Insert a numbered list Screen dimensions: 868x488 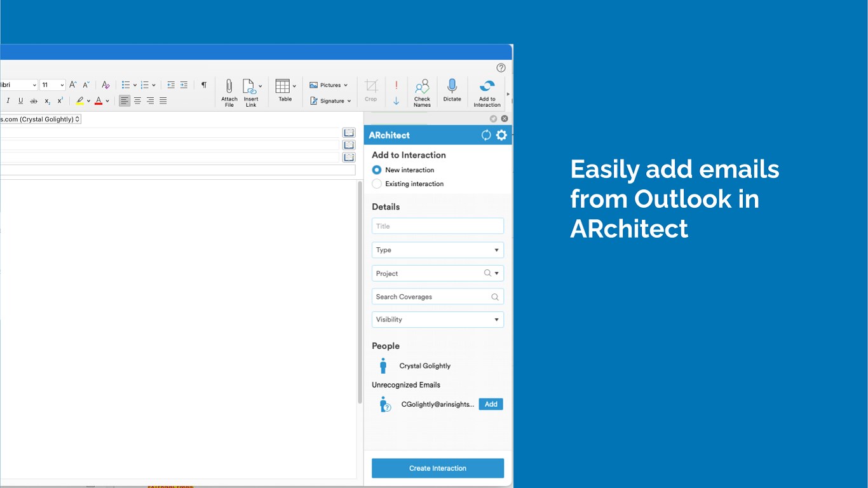click(x=145, y=85)
